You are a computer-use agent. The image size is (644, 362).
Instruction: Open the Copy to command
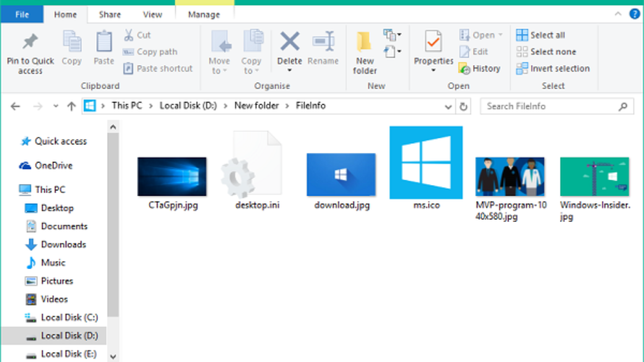pyautogui.click(x=251, y=52)
